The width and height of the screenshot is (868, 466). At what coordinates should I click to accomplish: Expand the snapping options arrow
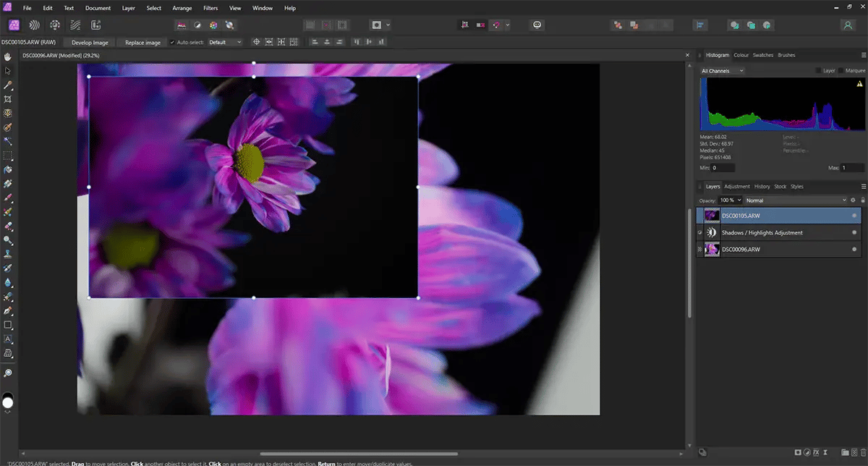point(508,25)
